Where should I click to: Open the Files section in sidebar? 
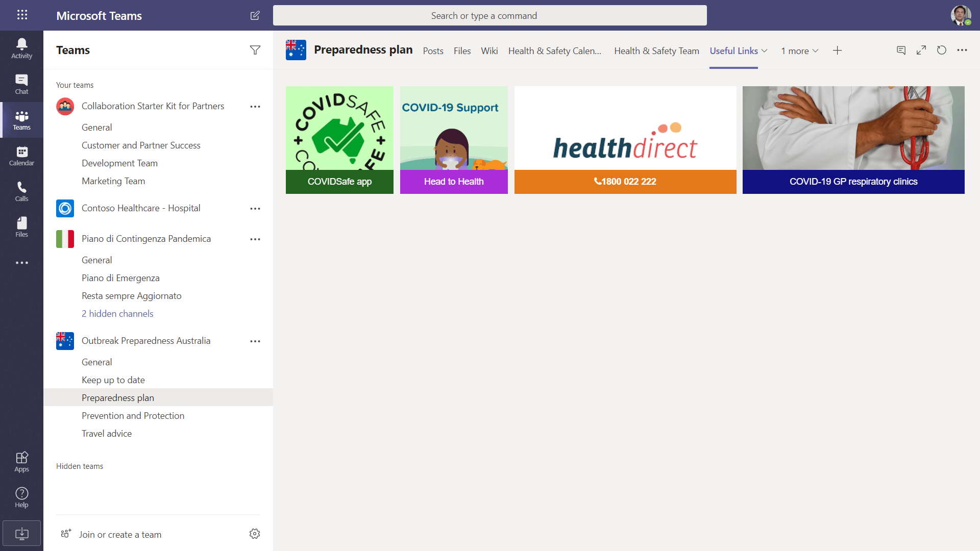click(x=21, y=227)
